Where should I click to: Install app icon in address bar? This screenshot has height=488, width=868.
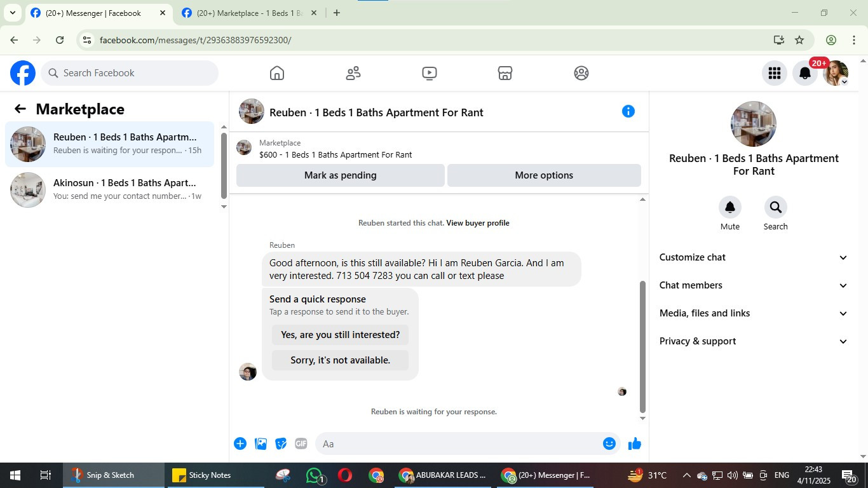[779, 40]
